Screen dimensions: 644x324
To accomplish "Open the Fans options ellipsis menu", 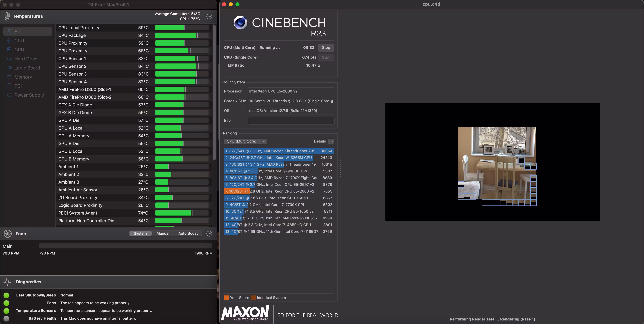I will point(209,234).
